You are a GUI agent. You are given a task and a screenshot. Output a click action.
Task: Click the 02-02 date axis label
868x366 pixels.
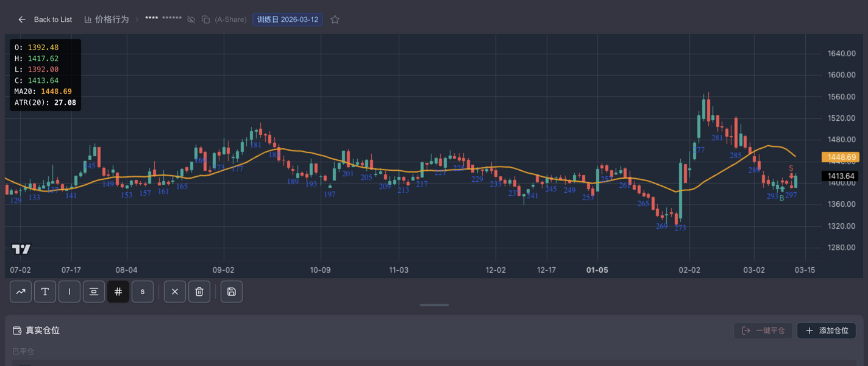(689, 270)
